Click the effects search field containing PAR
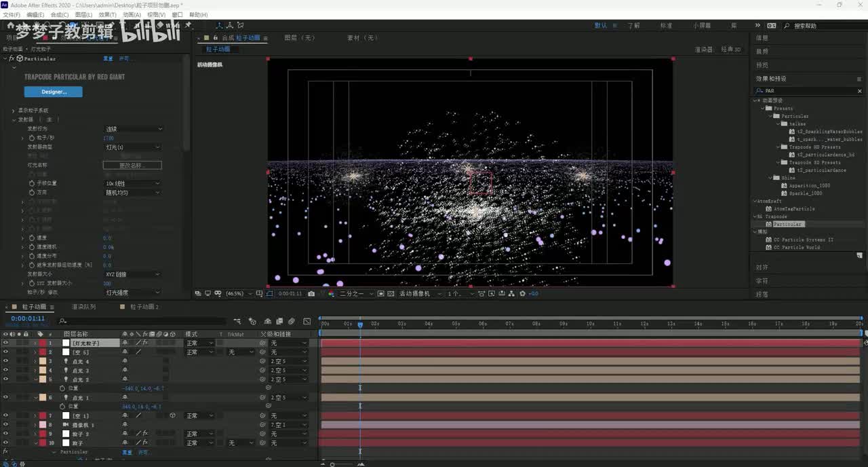The height and width of the screenshot is (467, 868). [807, 90]
